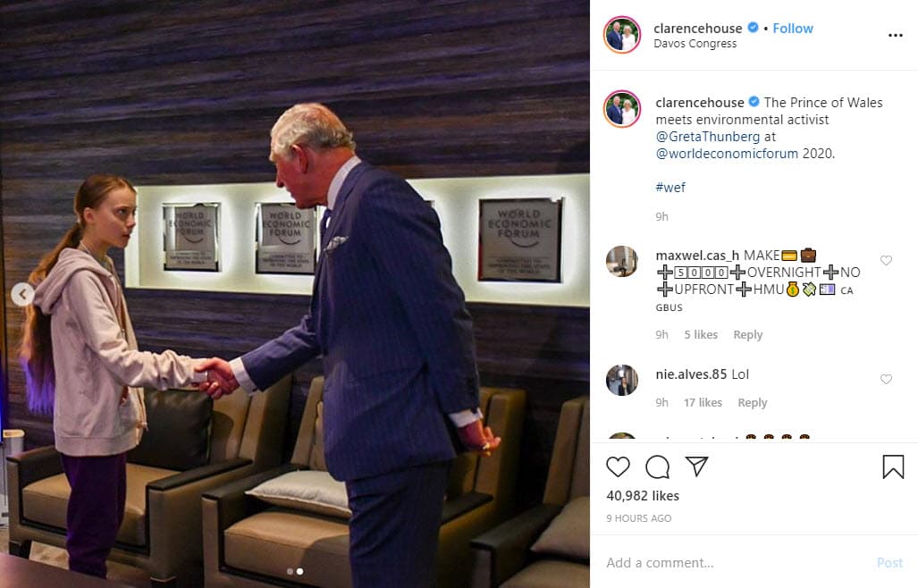This screenshot has width=918, height=588.
Task: Open nie.alves.85's avatar
Action: (622, 380)
